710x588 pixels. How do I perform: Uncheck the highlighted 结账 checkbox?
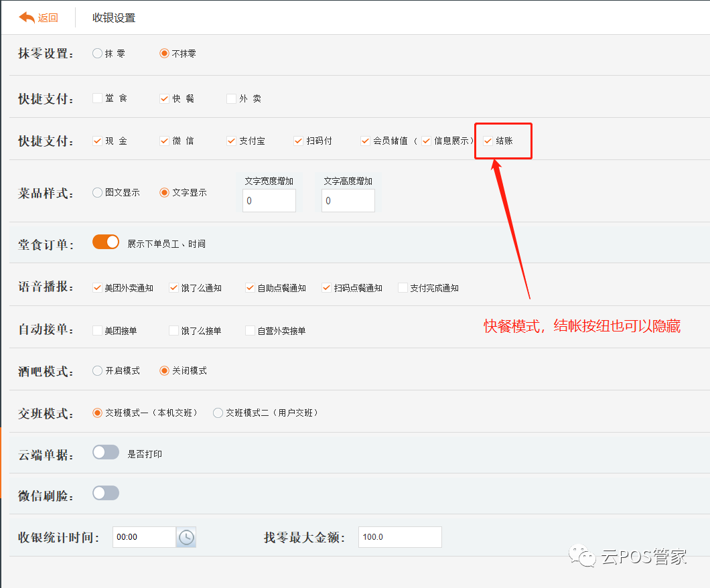pyautogui.click(x=488, y=141)
